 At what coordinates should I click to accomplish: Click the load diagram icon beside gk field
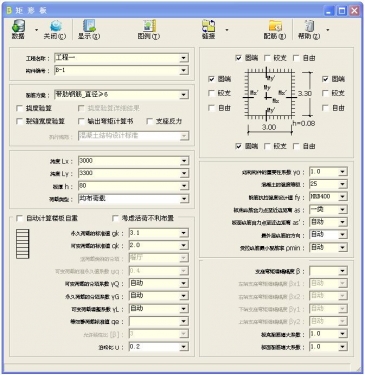point(22,244)
